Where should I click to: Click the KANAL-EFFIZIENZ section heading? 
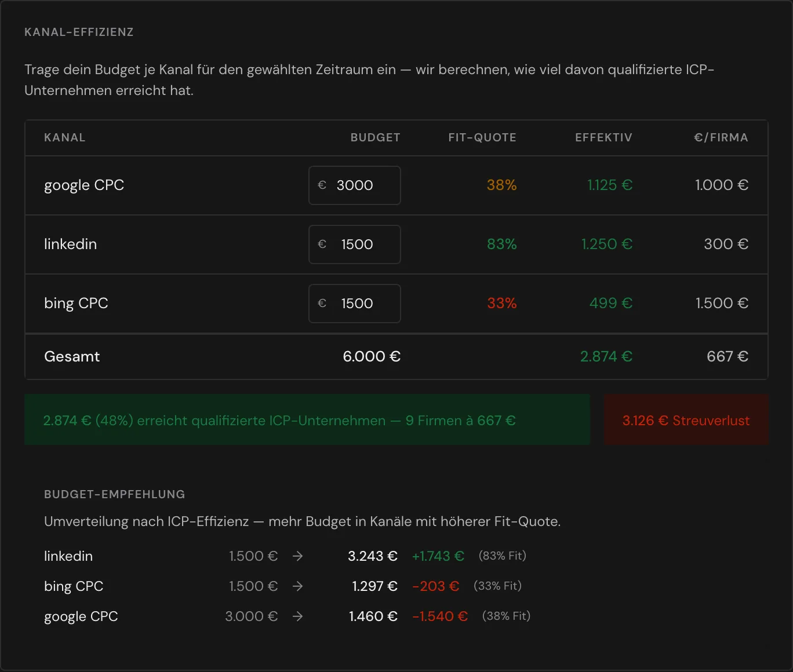tap(79, 32)
